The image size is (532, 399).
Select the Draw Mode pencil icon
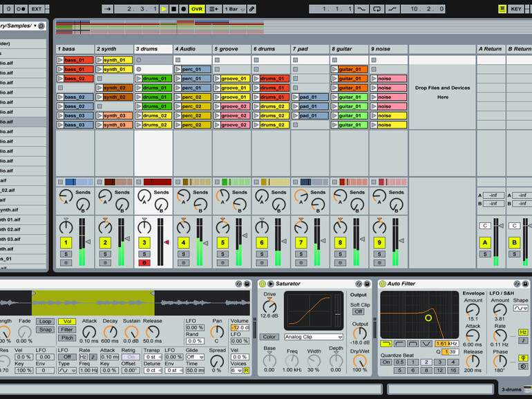tap(251, 9)
